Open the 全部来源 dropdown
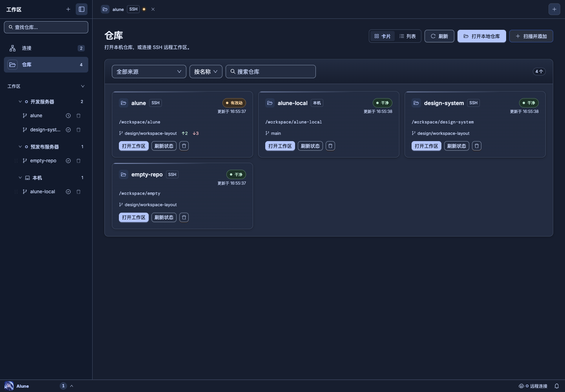Screen dimensions: 565x392 click(x=149, y=72)
